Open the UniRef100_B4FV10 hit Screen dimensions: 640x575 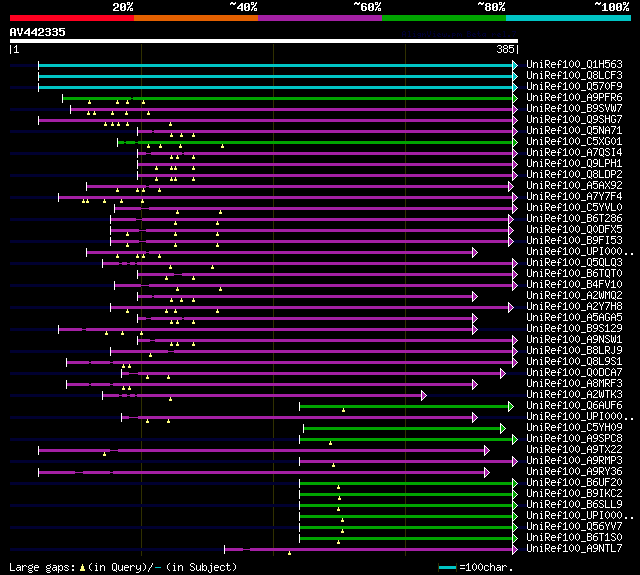(574, 284)
